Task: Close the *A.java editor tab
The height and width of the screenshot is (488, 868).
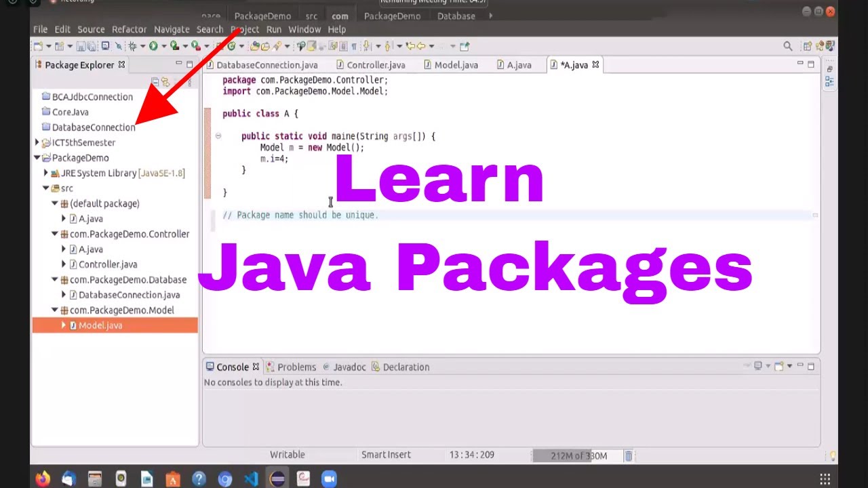Action: click(596, 64)
